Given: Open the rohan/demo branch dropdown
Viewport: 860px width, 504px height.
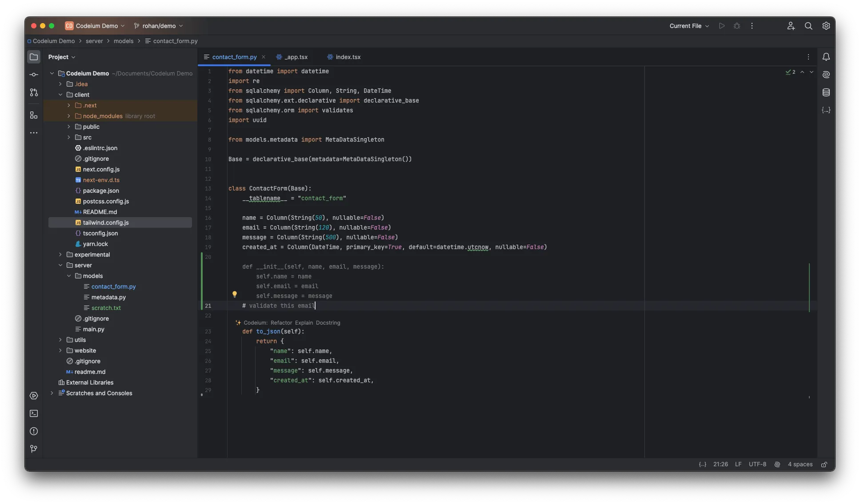Looking at the screenshot, I should click(159, 26).
